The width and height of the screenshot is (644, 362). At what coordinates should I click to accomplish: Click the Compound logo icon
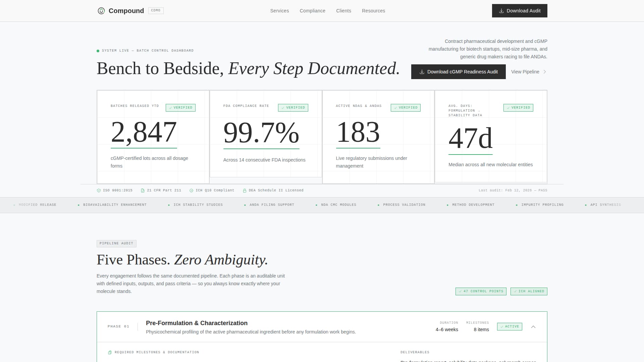pyautogui.click(x=101, y=10)
